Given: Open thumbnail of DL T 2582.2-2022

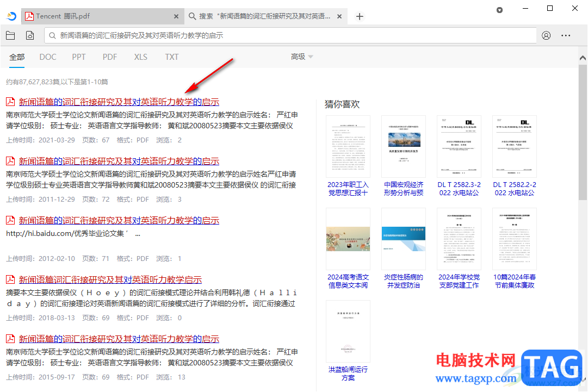Looking at the screenshot, I should click(515, 147).
